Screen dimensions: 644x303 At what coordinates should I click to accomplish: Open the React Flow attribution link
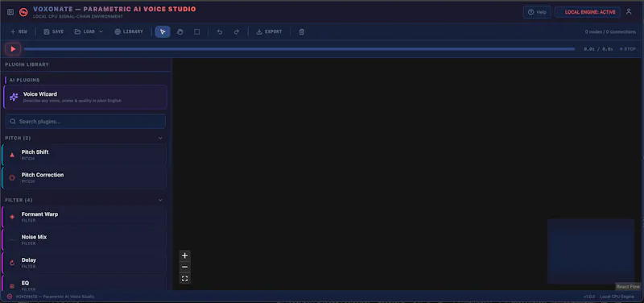628,287
